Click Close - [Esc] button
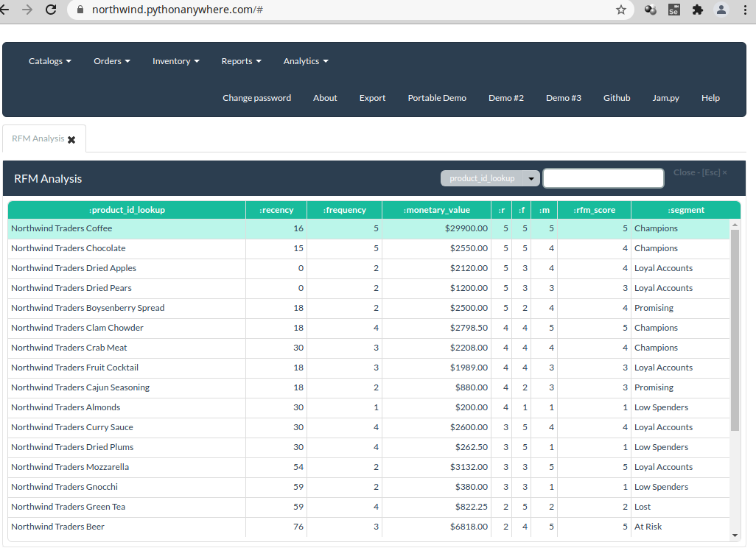 pos(699,172)
